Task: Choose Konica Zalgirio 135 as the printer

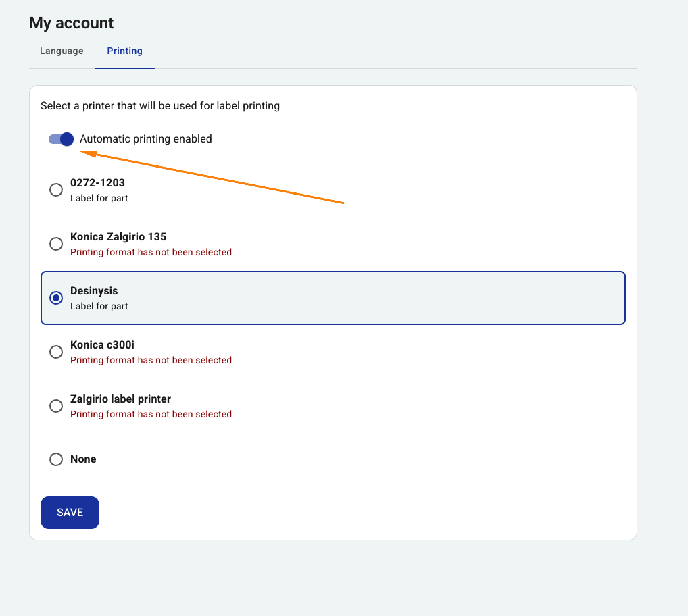Action: (56, 244)
